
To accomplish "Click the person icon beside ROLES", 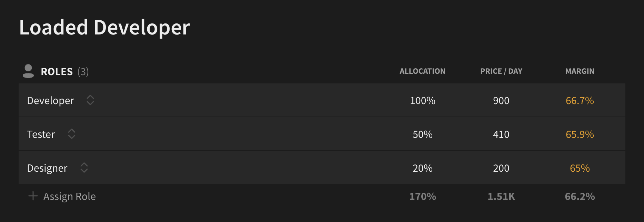I will (28, 71).
